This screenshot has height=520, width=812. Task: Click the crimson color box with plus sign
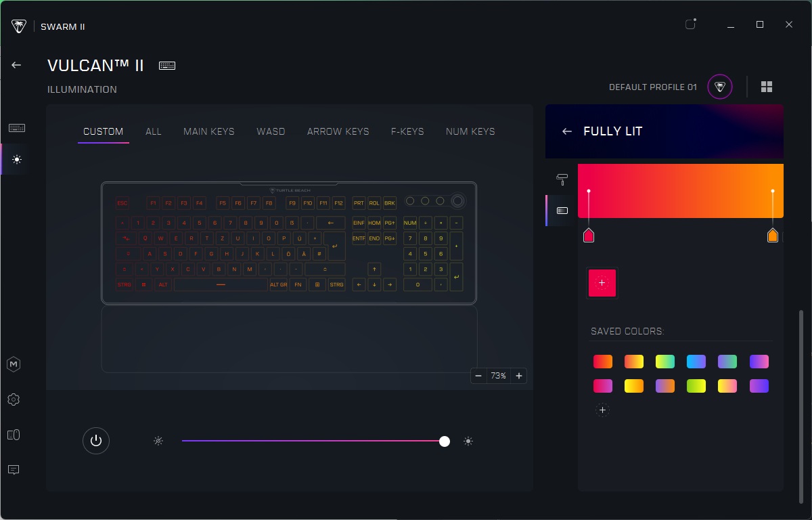click(602, 283)
